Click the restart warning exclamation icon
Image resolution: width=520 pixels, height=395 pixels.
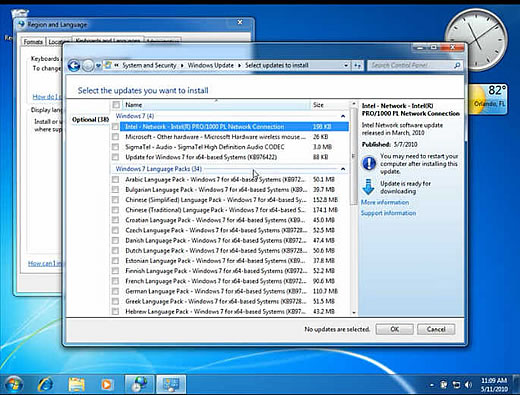[369, 163]
